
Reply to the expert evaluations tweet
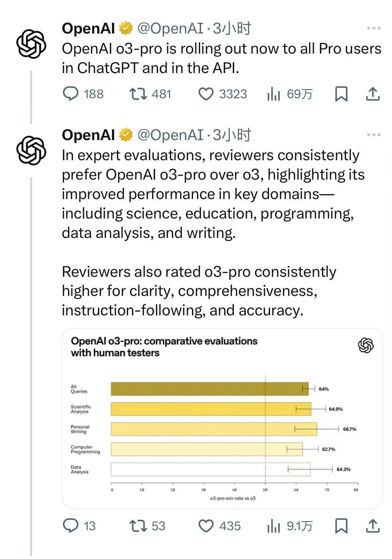coord(79,526)
